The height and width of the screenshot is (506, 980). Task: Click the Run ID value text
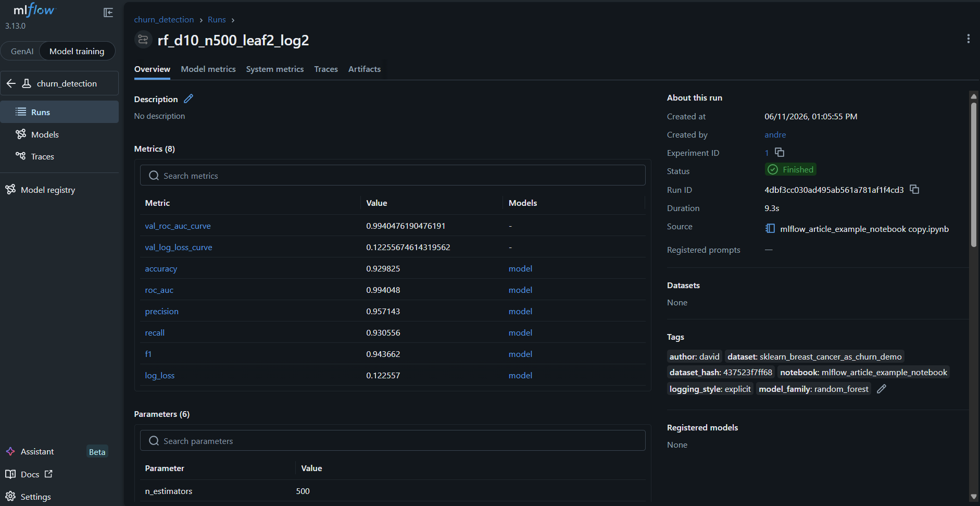tap(834, 190)
